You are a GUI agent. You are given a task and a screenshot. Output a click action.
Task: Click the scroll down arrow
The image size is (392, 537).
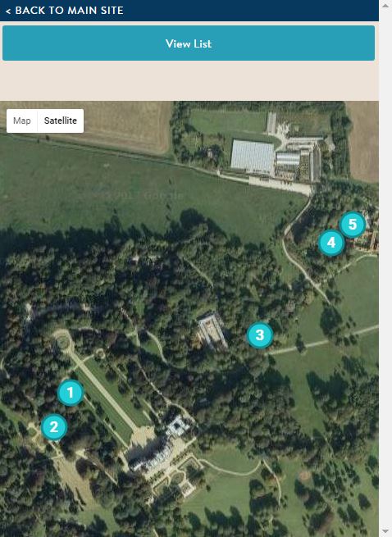click(385, 532)
